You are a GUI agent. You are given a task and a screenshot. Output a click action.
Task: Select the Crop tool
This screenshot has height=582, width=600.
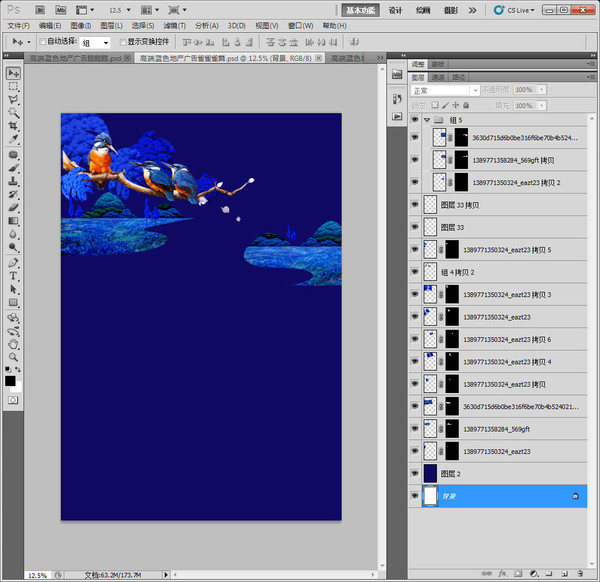(13, 126)
